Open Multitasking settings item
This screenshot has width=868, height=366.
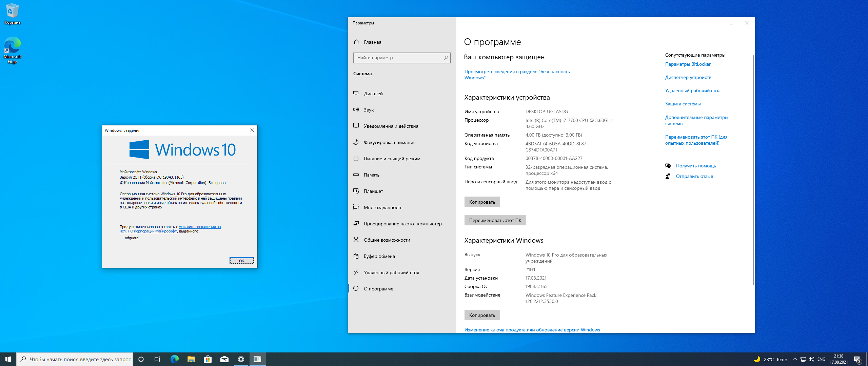pyautogui.click(x=383, y=207)
